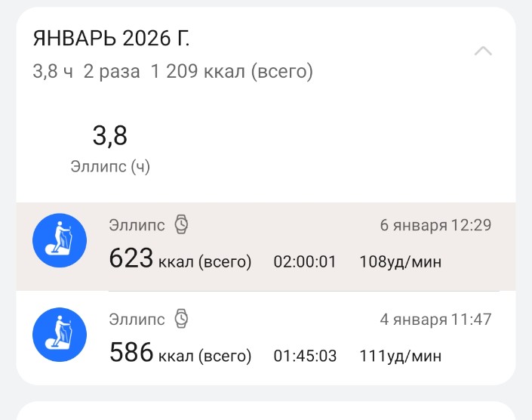532x420 pixels.
Task: Tap the Эллипс (ч) label under the total
Action: [110, 166]
